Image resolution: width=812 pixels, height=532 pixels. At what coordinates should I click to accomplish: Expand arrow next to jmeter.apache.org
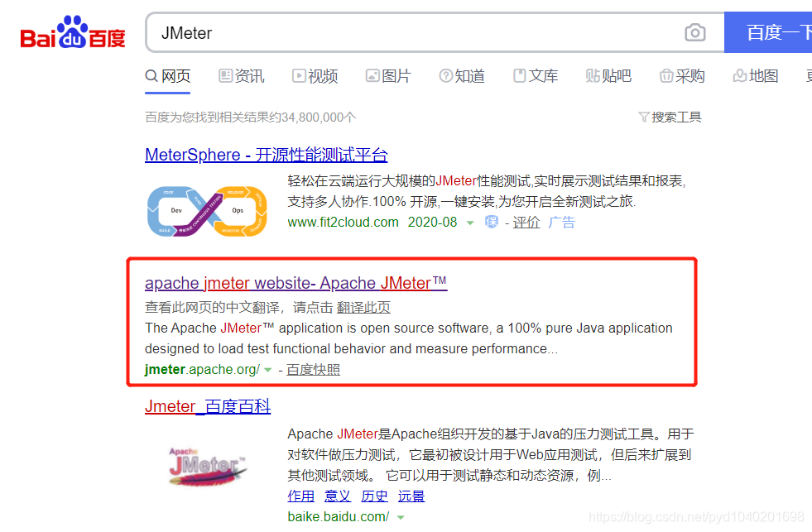pyautogui.click(x=267, y=370)
